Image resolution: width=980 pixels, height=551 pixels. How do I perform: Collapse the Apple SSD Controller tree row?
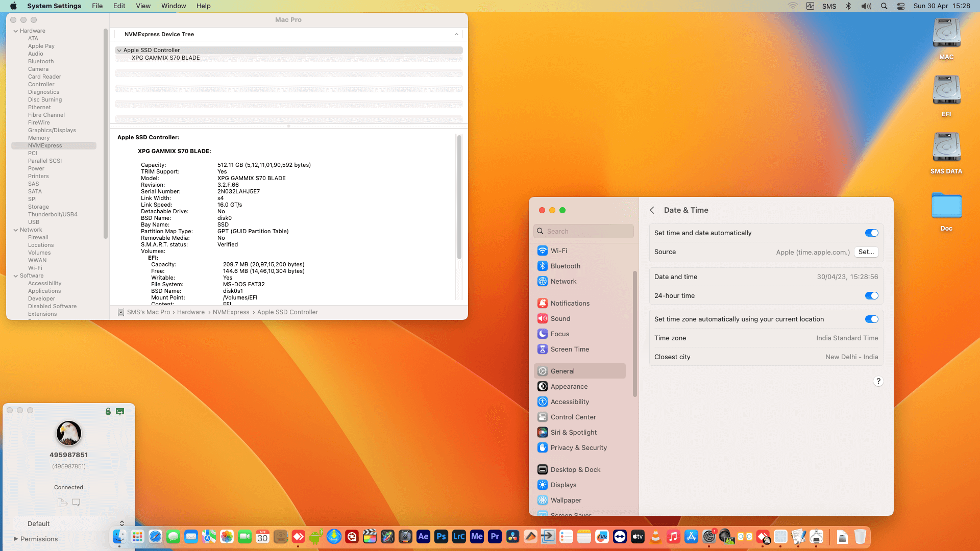coord(119,51)
